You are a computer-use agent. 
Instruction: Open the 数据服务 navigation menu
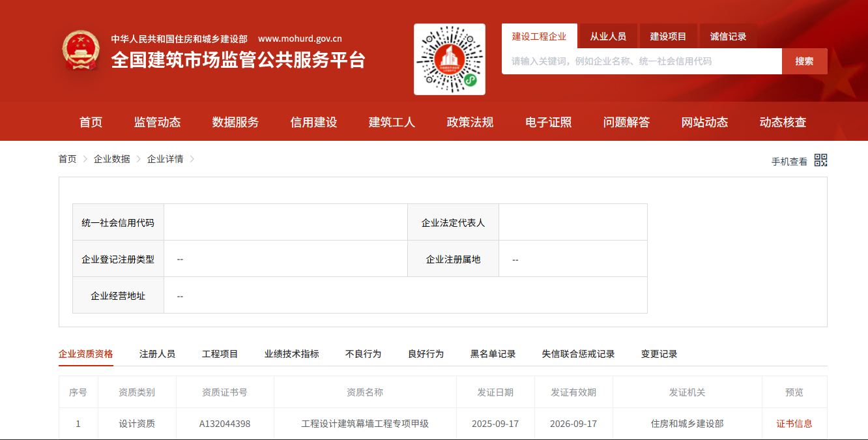(235, 122)
